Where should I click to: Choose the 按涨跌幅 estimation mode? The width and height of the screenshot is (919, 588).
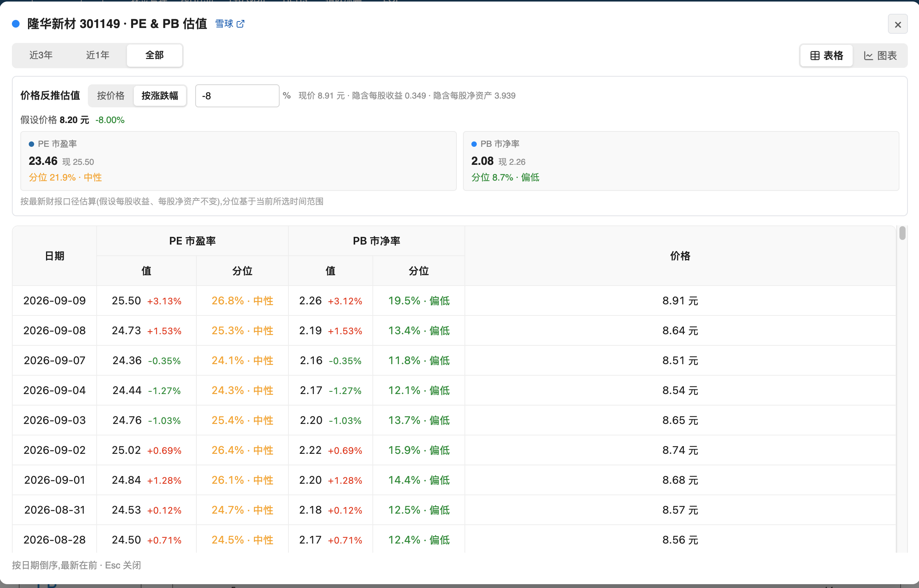160,95
